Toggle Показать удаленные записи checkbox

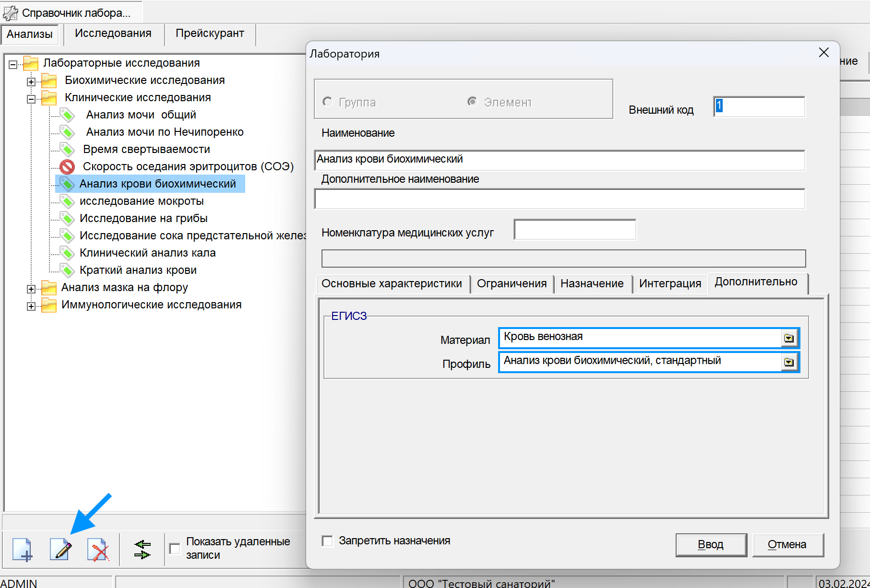tap(175, 548)
